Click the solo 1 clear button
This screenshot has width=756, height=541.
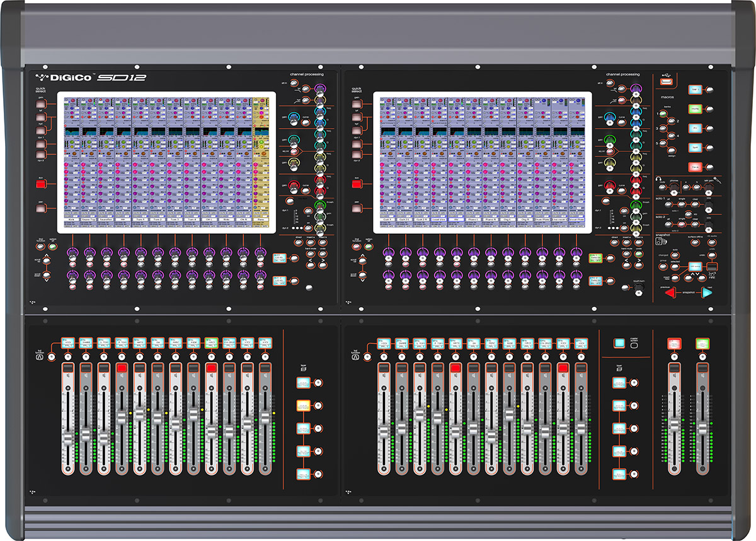click(695, 204)
